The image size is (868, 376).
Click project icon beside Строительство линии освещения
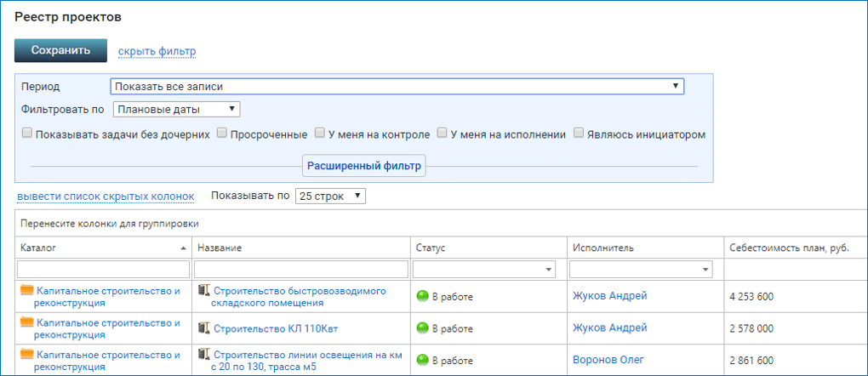click(203, 354)
